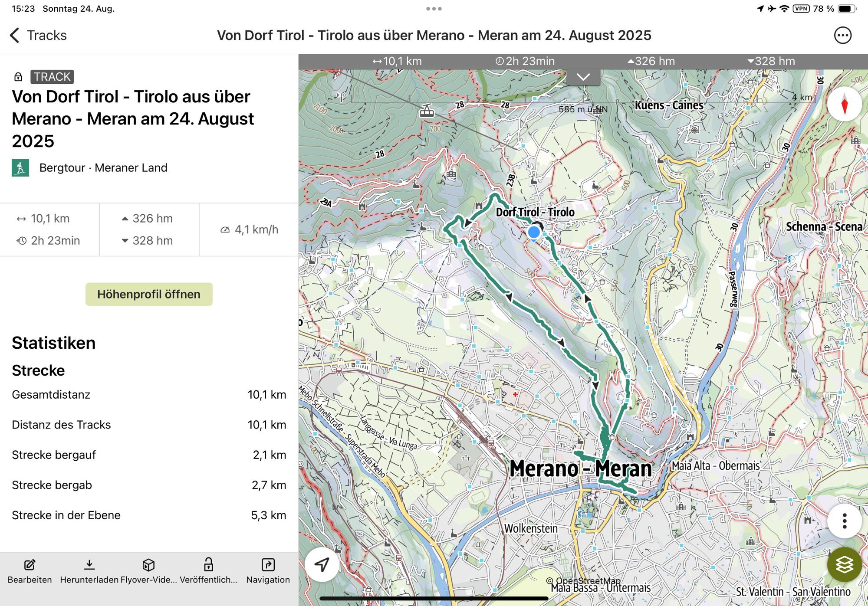This screenshot has width=868, height=606.
Task: Open the map layers button
Action: tap(844, 565)
